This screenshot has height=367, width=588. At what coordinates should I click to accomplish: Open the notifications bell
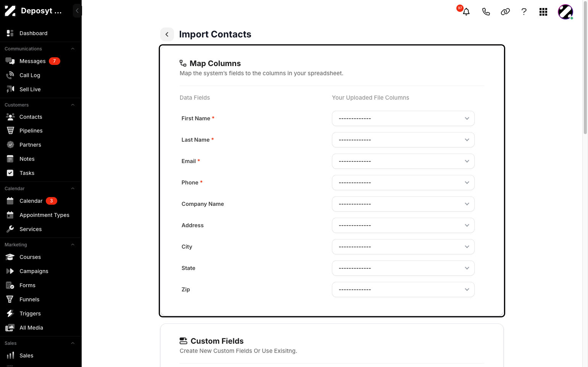[x=466, y=12]
